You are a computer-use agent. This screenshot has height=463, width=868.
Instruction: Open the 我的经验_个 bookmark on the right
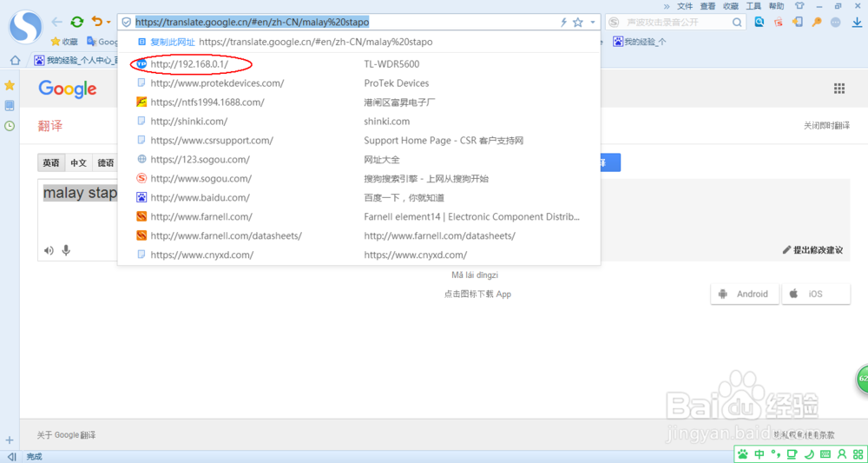click(640, 42)
